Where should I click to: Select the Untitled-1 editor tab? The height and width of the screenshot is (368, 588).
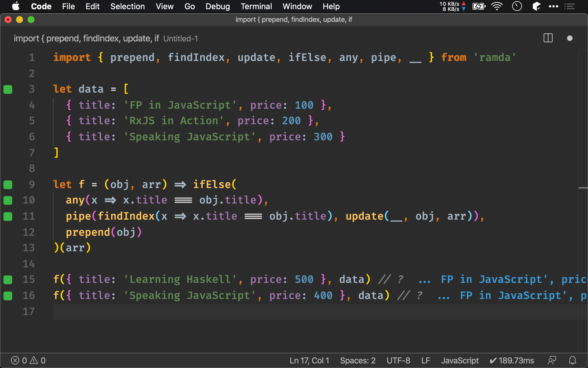(x=106, y=38)
